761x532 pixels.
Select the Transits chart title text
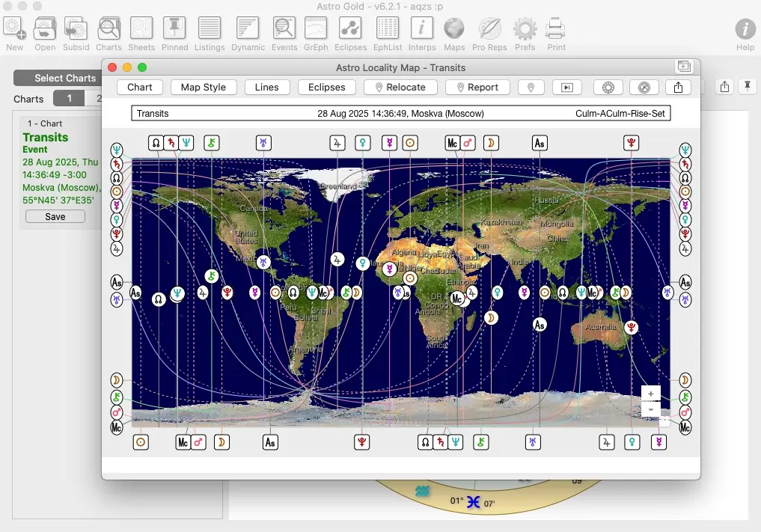(x=46, y=138)
